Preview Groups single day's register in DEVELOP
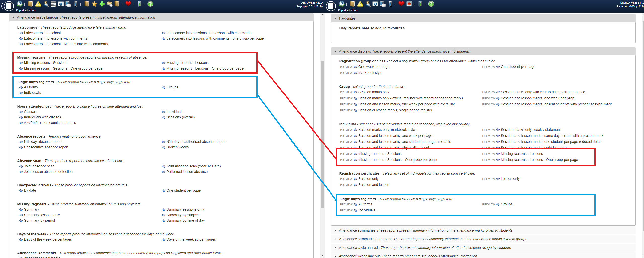644x258 pixels. [489, 204]
